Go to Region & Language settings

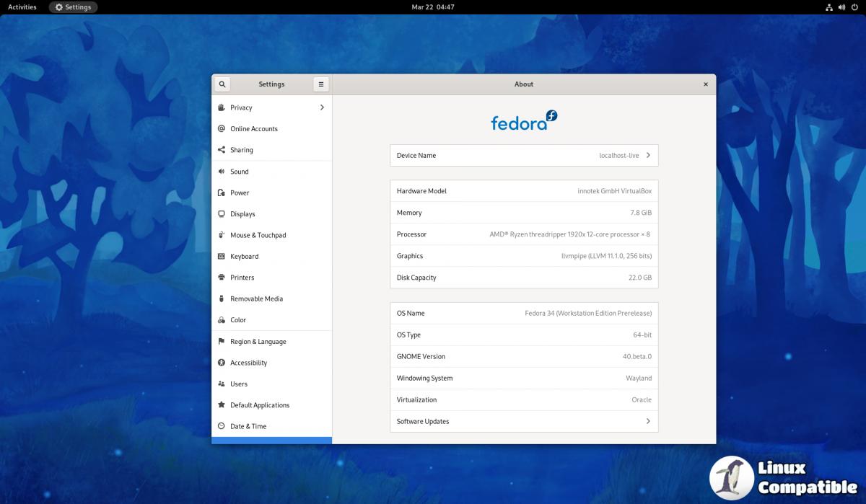pos(258,342)
